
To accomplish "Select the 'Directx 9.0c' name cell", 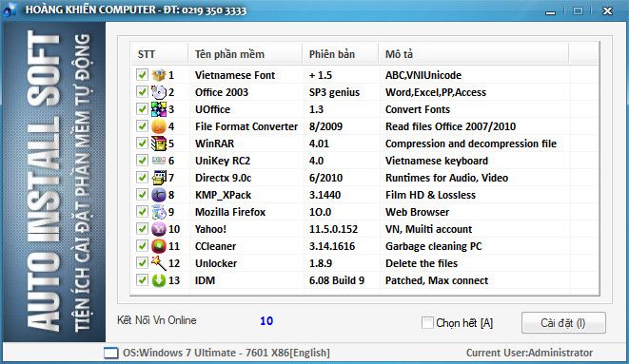I will click(x=224, y=178).
